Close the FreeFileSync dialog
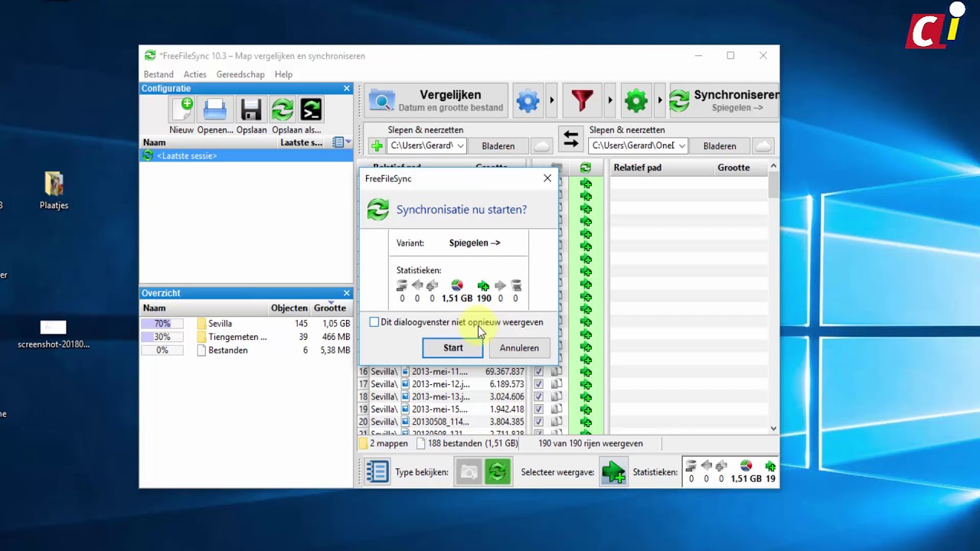 (547, 178)
